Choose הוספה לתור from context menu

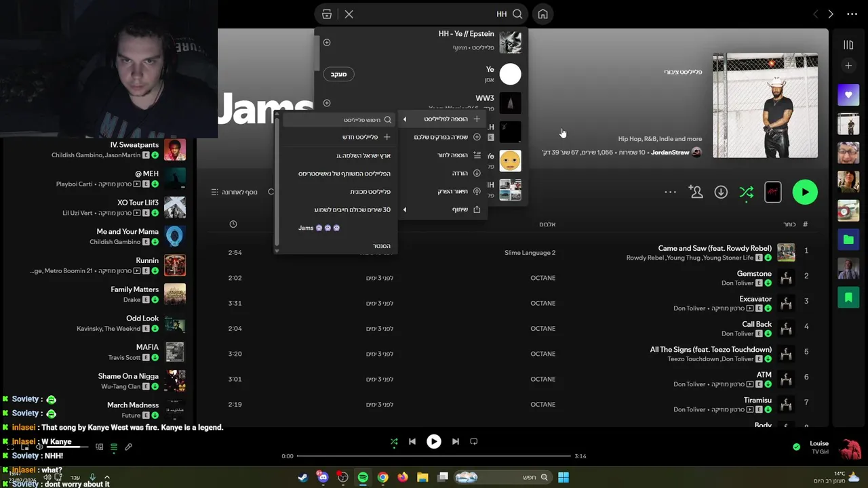pos(442,155)
